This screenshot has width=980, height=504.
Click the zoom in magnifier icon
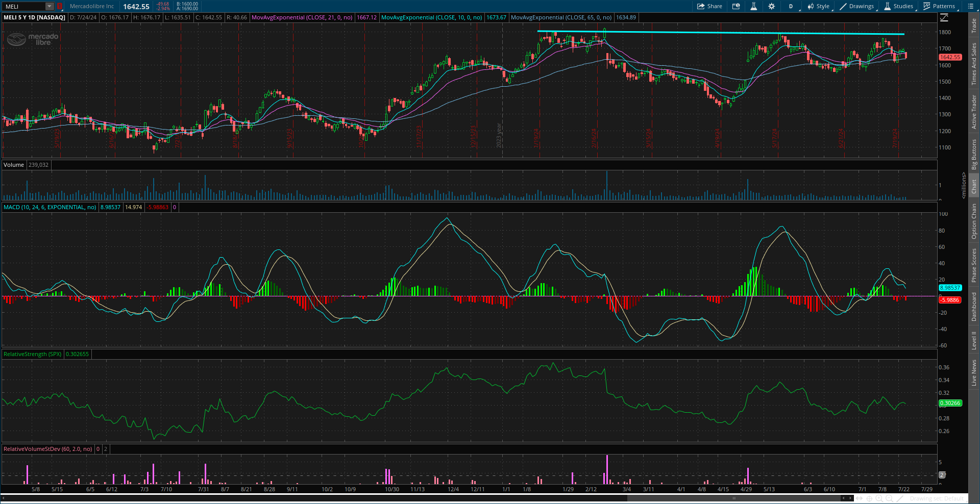pos(879,498)
